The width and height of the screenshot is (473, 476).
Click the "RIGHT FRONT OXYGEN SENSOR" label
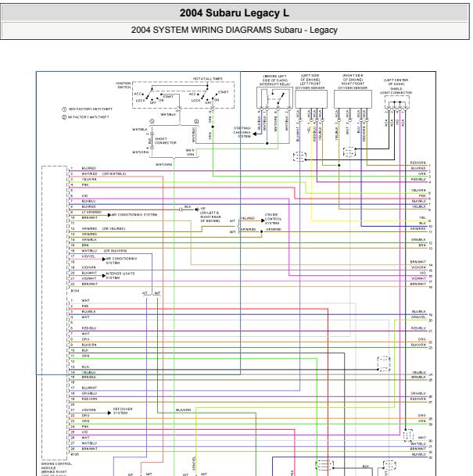tap(353, 86)
